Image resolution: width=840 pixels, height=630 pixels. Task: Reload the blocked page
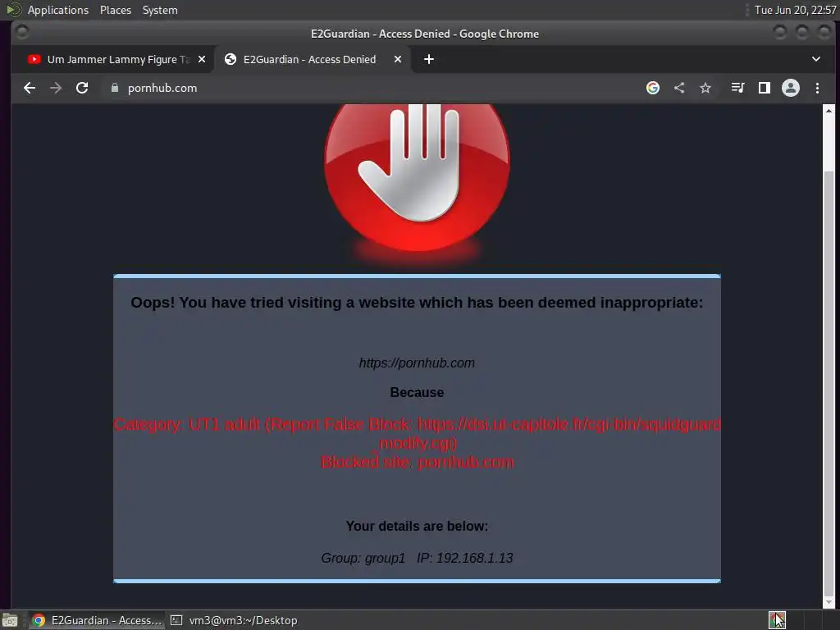click(x=82, y=88)
